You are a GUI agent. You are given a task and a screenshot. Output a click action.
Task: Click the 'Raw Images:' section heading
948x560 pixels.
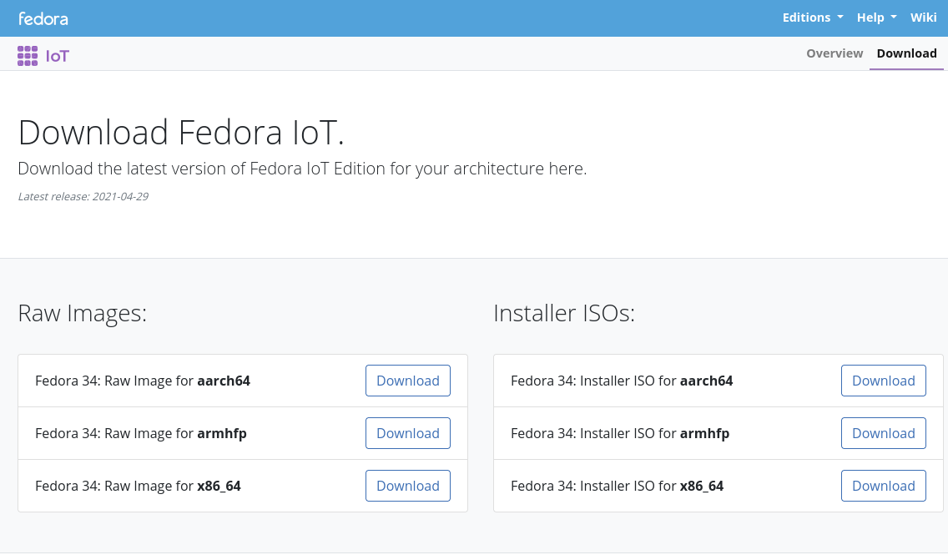click(83, 313)
